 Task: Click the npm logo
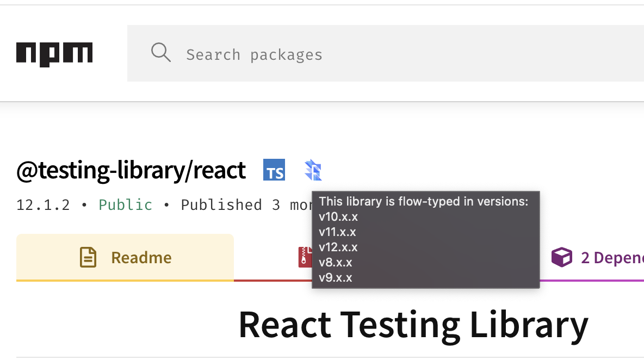point(54,54)
